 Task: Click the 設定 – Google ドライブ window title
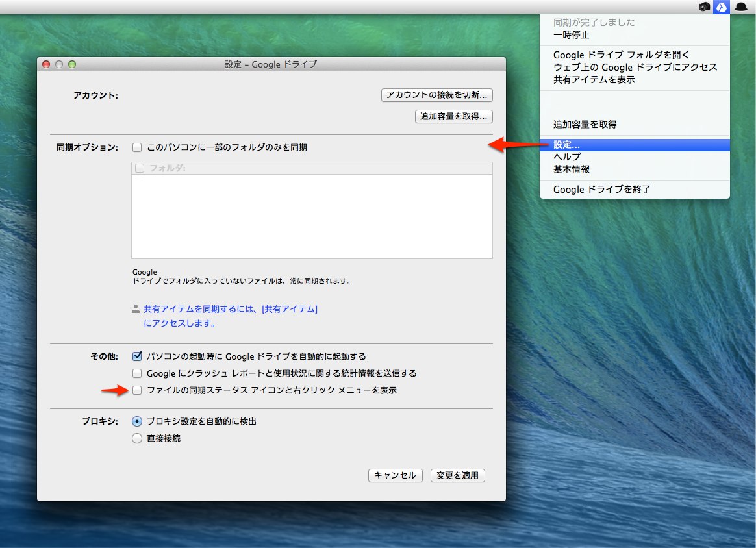[271, 64]
